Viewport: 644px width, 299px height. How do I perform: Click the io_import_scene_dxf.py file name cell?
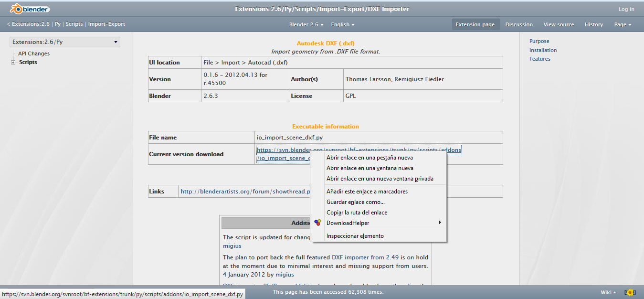point(379,138)
